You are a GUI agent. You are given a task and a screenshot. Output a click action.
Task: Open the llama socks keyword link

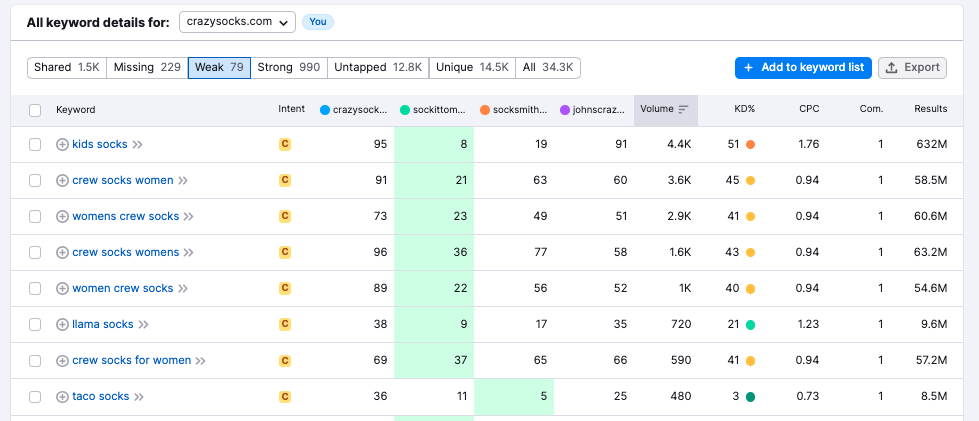103,324
